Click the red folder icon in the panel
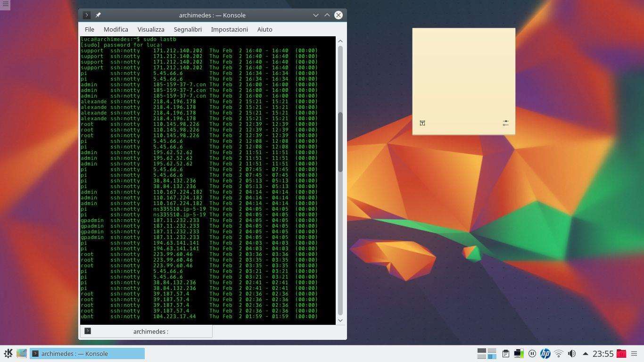 point(621,354)
